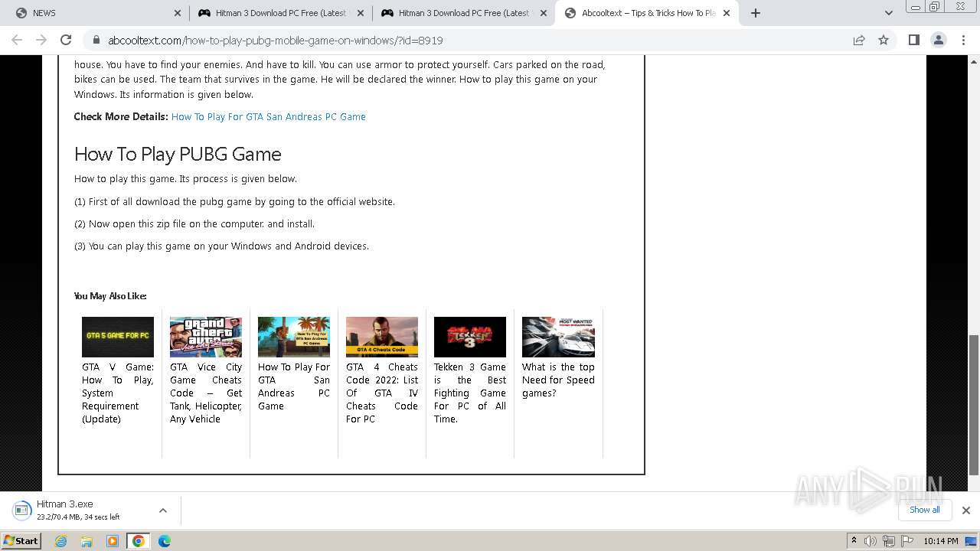This screenshot has width=980, height=551.
Task: Open GTA Vice City Game Cheats Code article
Action: click(206, 393)
